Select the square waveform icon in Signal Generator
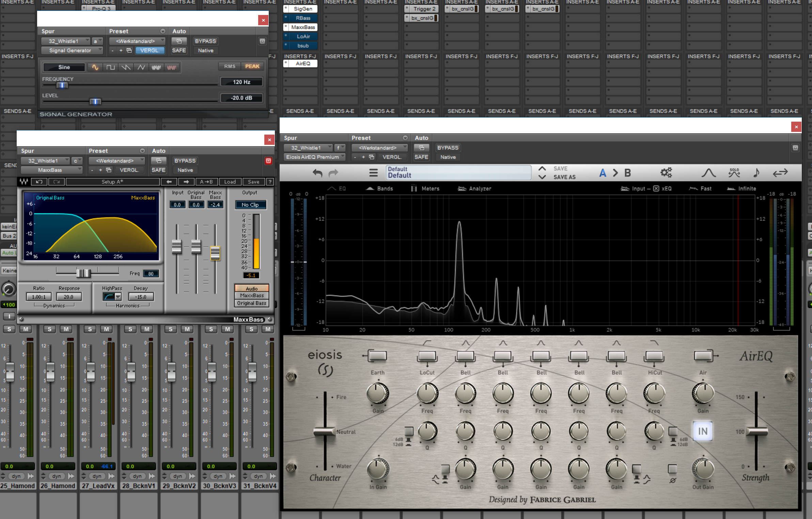This screenshot has width=812, height=519. click(110, 67)
